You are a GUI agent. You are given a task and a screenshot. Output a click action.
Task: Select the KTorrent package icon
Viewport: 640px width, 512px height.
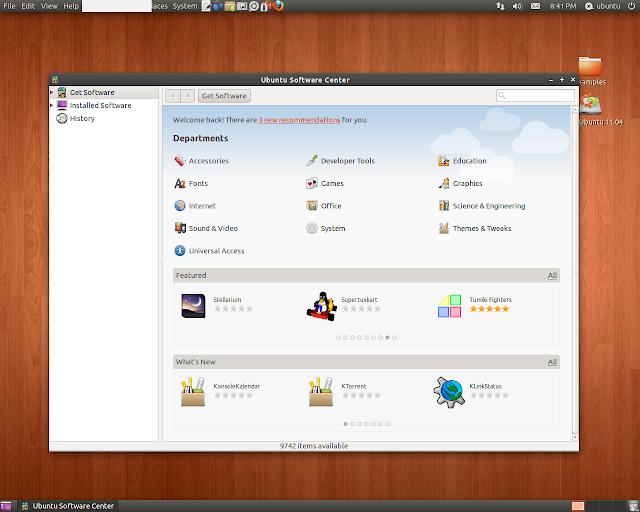point(321,392)
